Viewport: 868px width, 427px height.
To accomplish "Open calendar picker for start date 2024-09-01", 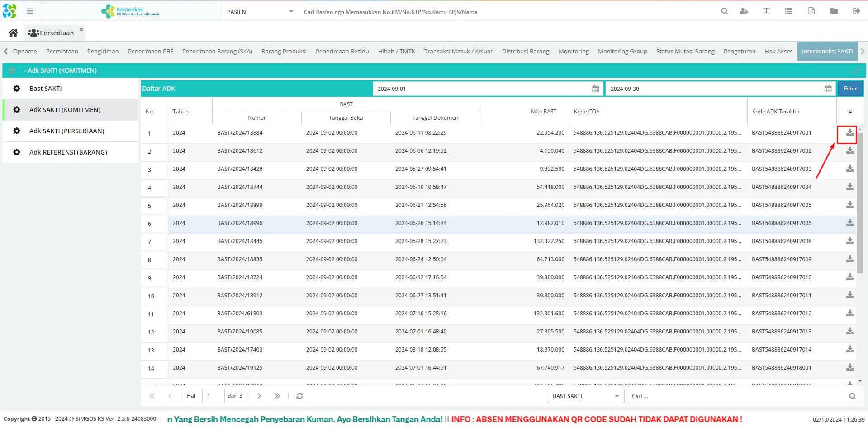I will point(595,89).
